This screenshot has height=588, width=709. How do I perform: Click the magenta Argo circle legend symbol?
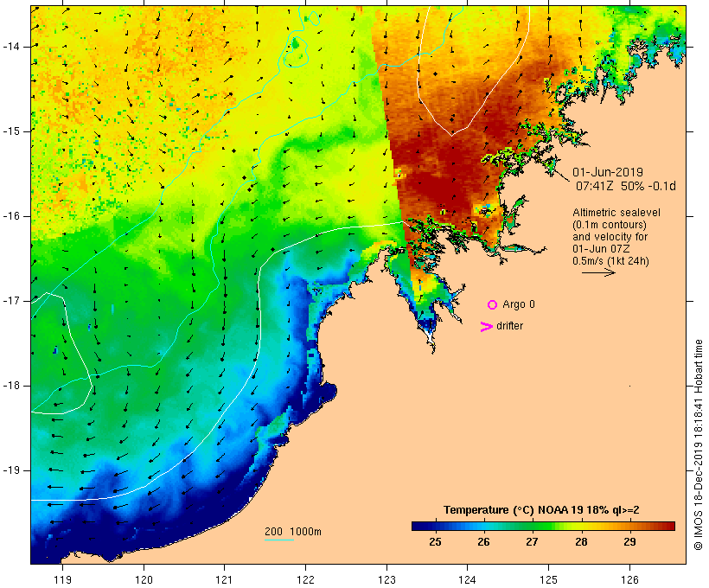(493, 305)
